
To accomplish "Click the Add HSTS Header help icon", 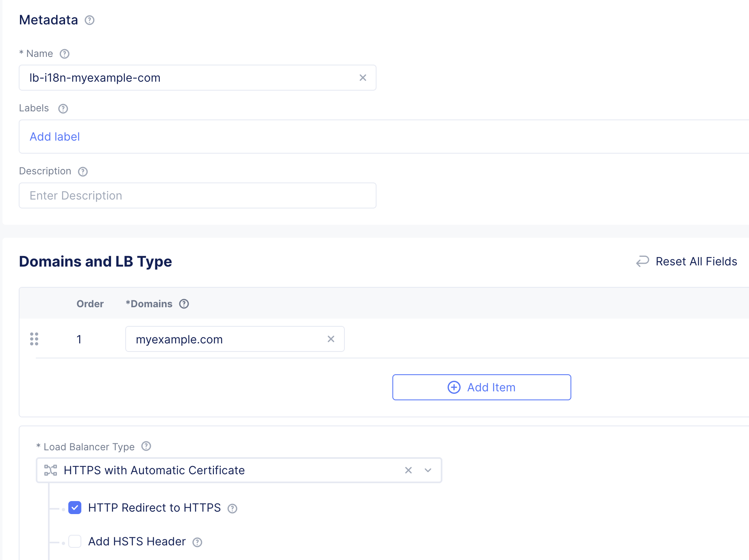I will tap(197, 542).
